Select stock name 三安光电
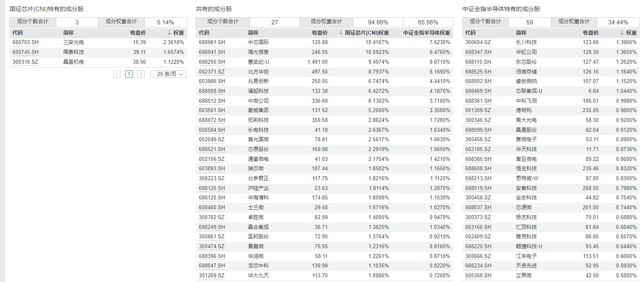Image resolution: width=644 pixels, height=282 pixels. [x=74, y=42]
